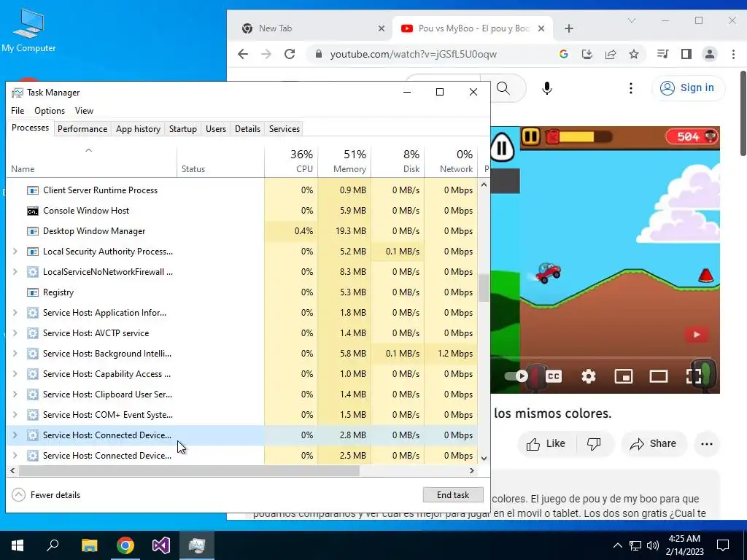747x560 pixels.
Task: Click the thumbs-down dislike icon
Action: [594, 444]
